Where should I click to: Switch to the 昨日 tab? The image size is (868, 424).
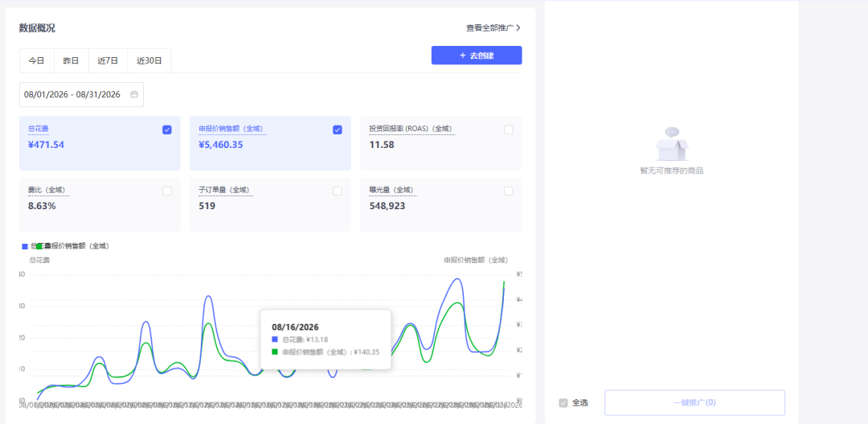click(71, 61)
